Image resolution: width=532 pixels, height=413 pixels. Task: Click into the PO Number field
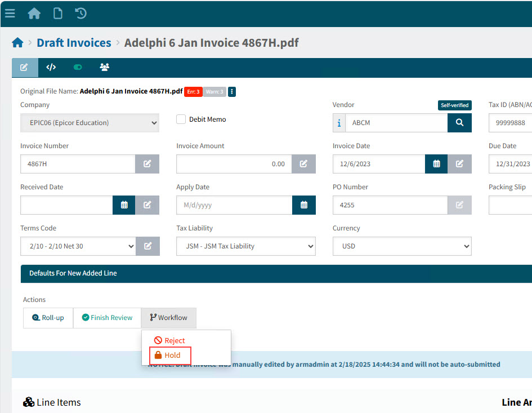pos(390,205)
